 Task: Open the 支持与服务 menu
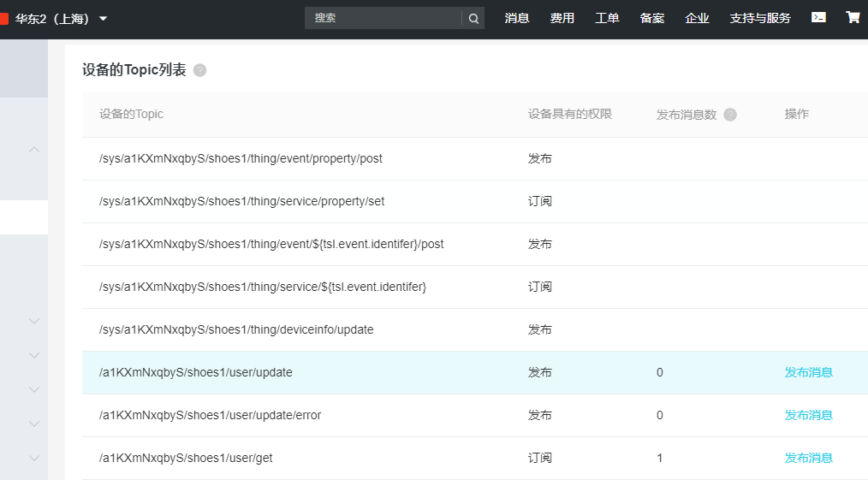click(760, 18)
